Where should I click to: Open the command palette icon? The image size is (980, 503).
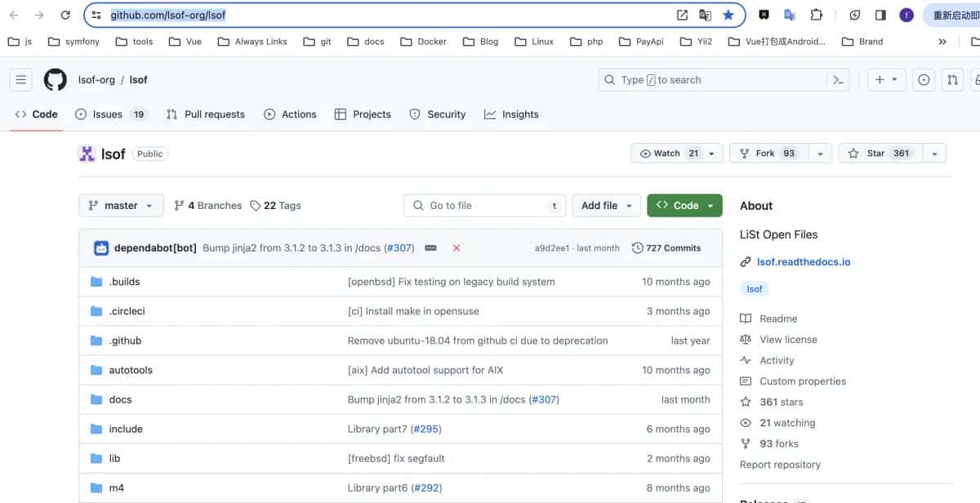[x=837, y=80]
